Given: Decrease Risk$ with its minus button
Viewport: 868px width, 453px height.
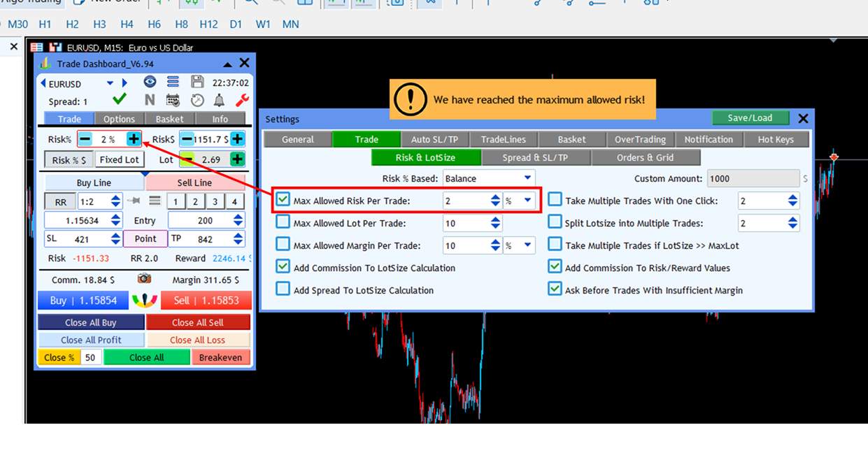Looking at the screenshot, I should tap(187, 139).
